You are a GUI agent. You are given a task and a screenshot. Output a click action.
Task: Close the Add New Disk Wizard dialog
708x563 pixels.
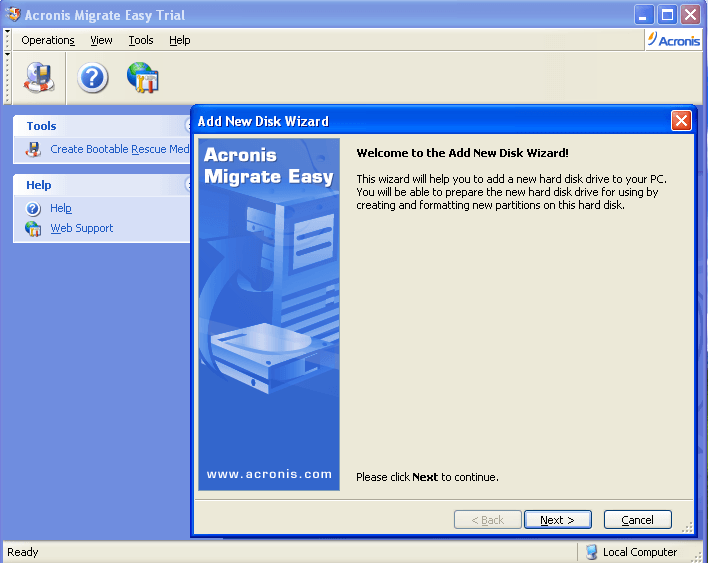(x=681, y=121)
